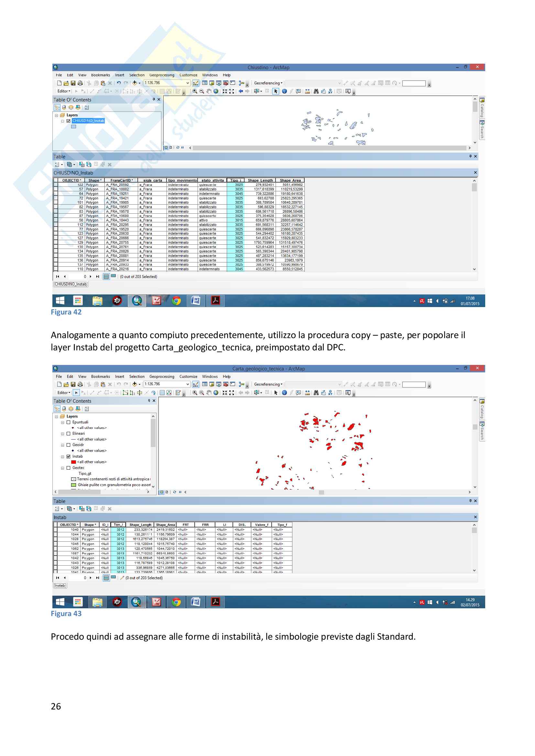Click the Tipo_i column header in Instab table
Image resolution: width=535 pixels, height=756 pixels.
click(x=118, y=525)
